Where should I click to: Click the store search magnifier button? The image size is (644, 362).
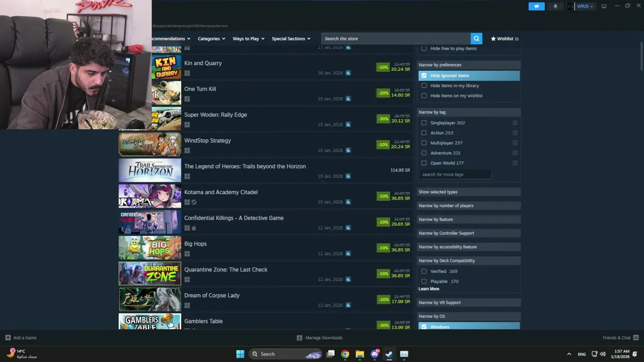click(x=476, y=39)
